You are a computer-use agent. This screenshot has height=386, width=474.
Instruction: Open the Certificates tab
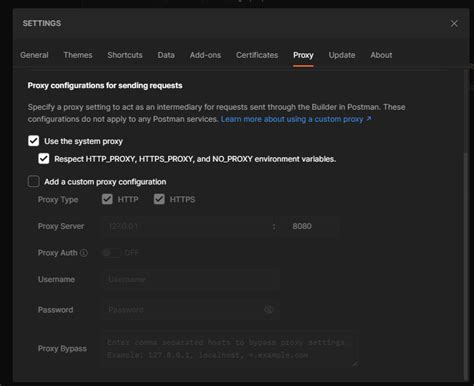257,55
